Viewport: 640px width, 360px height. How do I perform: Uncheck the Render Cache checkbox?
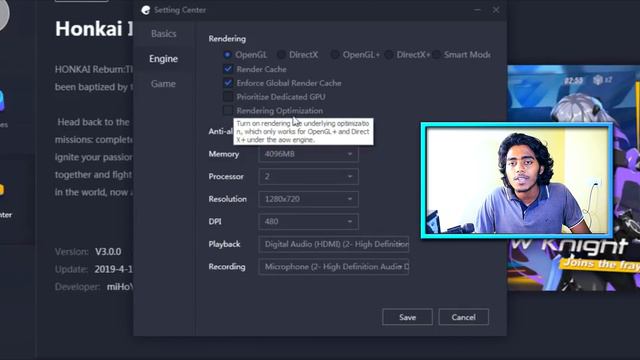tap(228, 69)
